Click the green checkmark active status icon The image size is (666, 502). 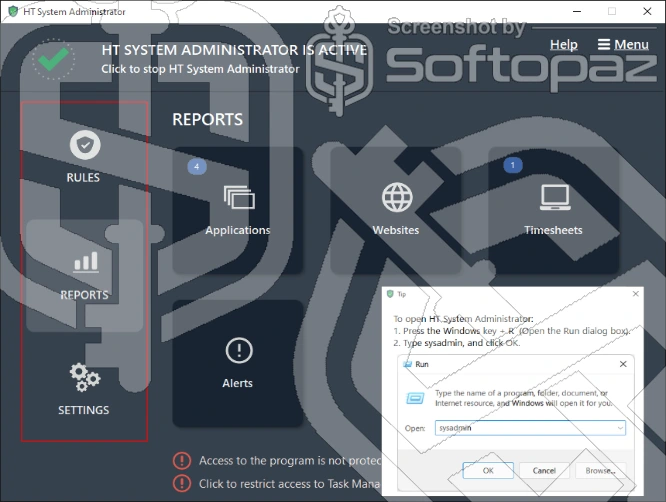(53, 59)
